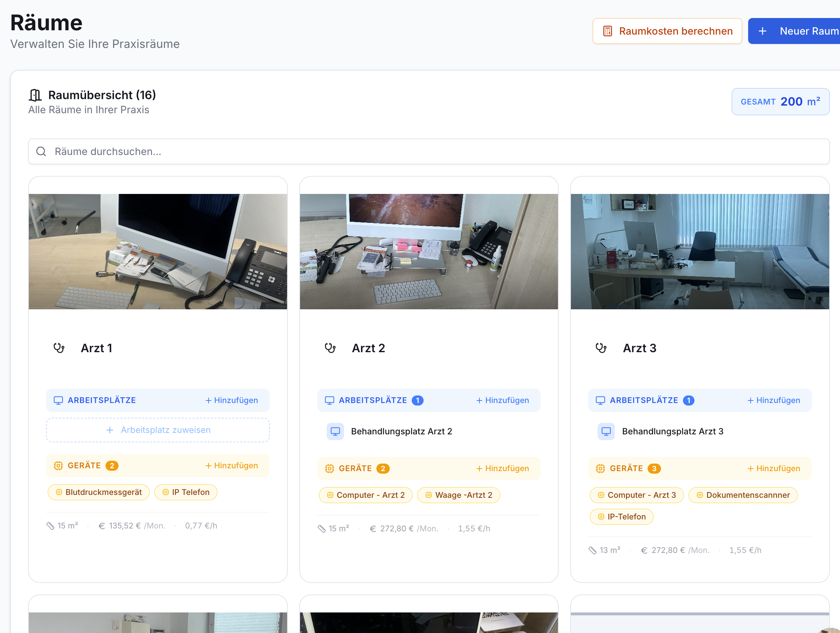This screenshot has height=633, width=840.
Task: Click the tag icon next to 13 m²
Action: 593,550
